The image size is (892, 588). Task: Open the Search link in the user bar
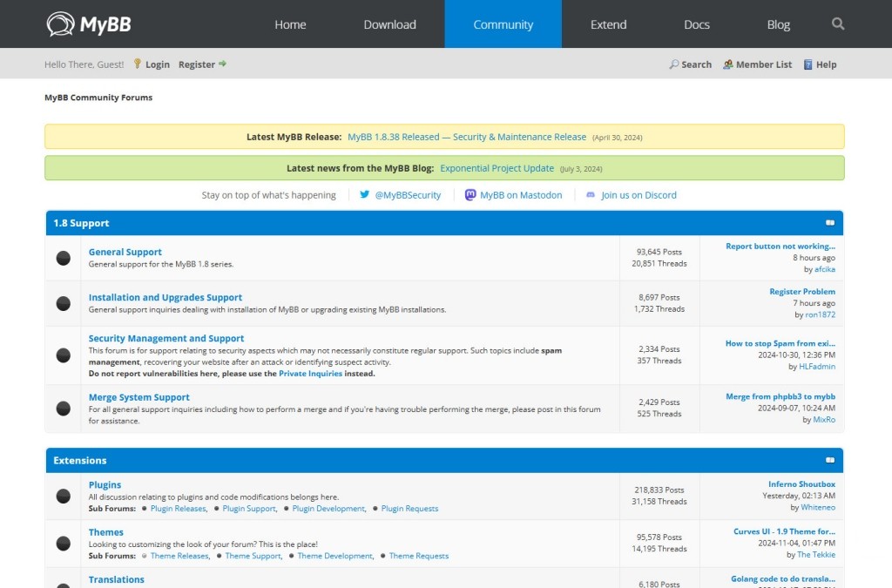[x=696, y=64]
